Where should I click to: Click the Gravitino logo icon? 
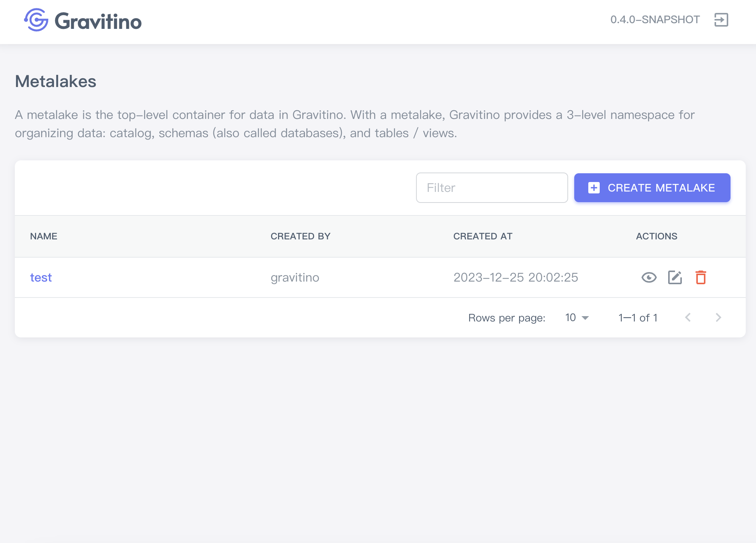(x=36, y=20)
